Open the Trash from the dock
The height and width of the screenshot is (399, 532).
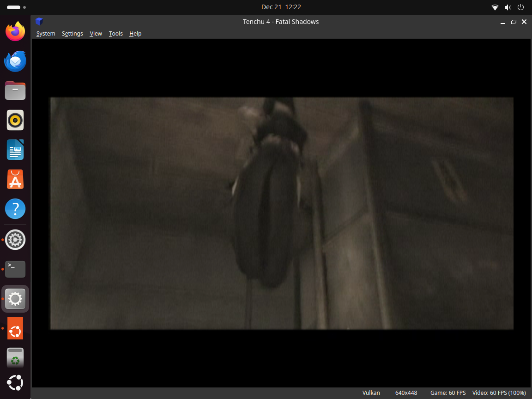point(15,357)
